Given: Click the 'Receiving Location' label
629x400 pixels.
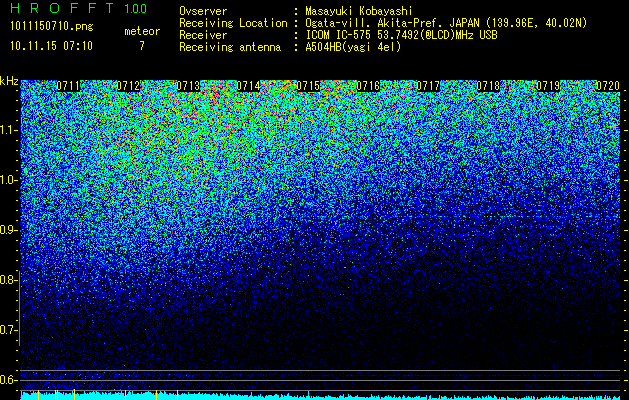Looking at the screenshot, I should (x=233, y=23).
